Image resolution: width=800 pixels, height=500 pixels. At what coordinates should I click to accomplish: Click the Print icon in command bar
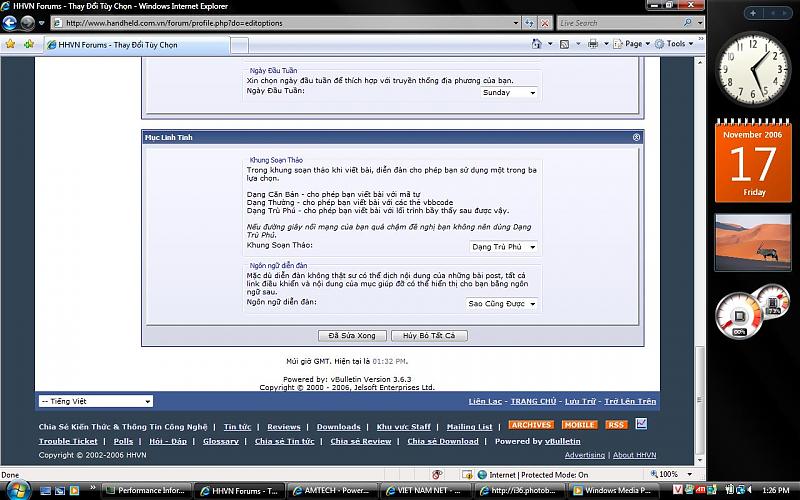(592, 44)
